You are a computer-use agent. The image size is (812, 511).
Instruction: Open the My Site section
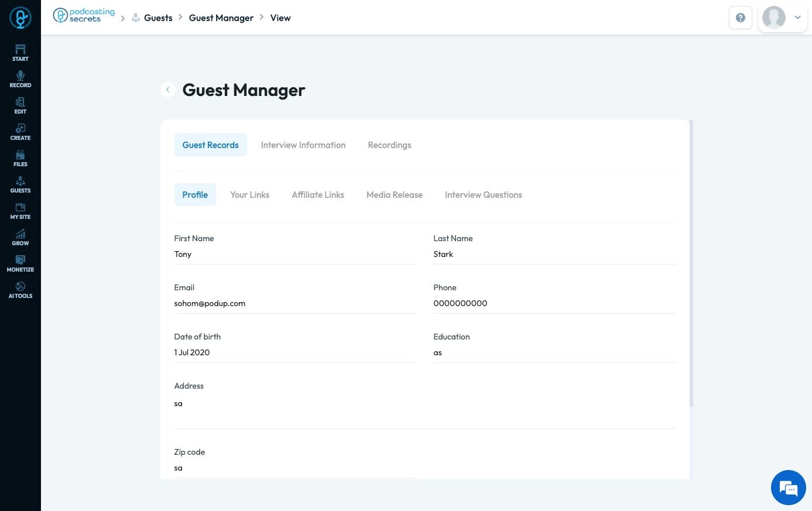pos(20,211)
